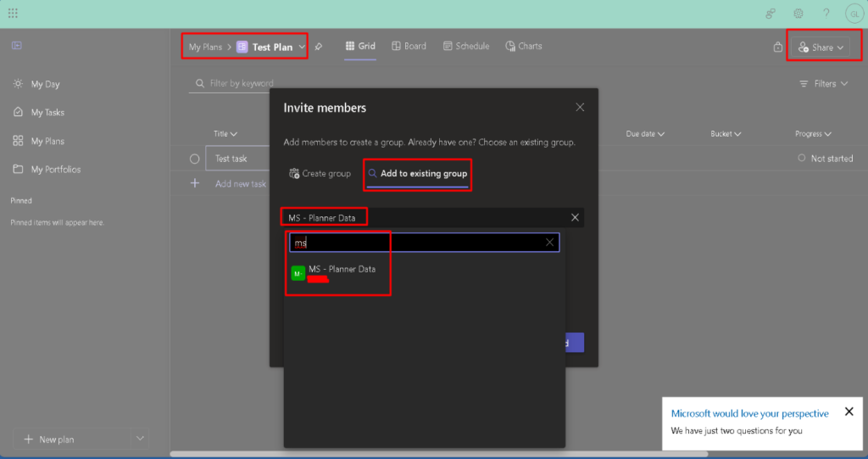Click the partially hidden purple confirm button
Screen dimensions: 868x459
[575, 343]
